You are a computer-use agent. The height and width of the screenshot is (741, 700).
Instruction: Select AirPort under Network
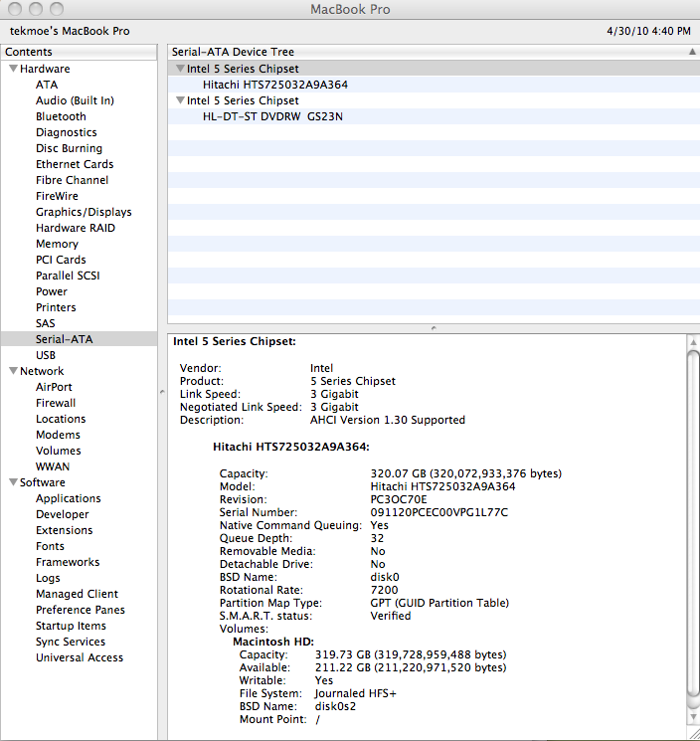(x=54, y=387)
